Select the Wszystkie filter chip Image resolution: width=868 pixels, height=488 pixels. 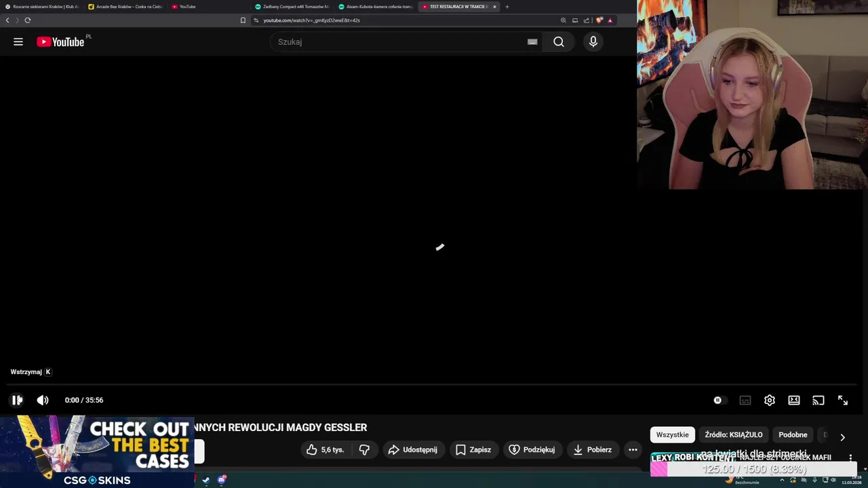click(x=672, y=435)
